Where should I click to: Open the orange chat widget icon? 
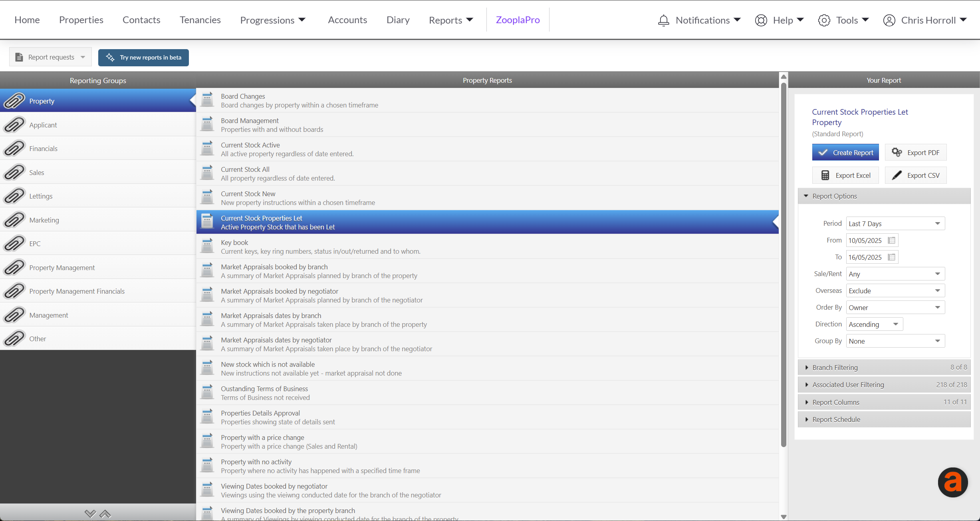(953, 482)
